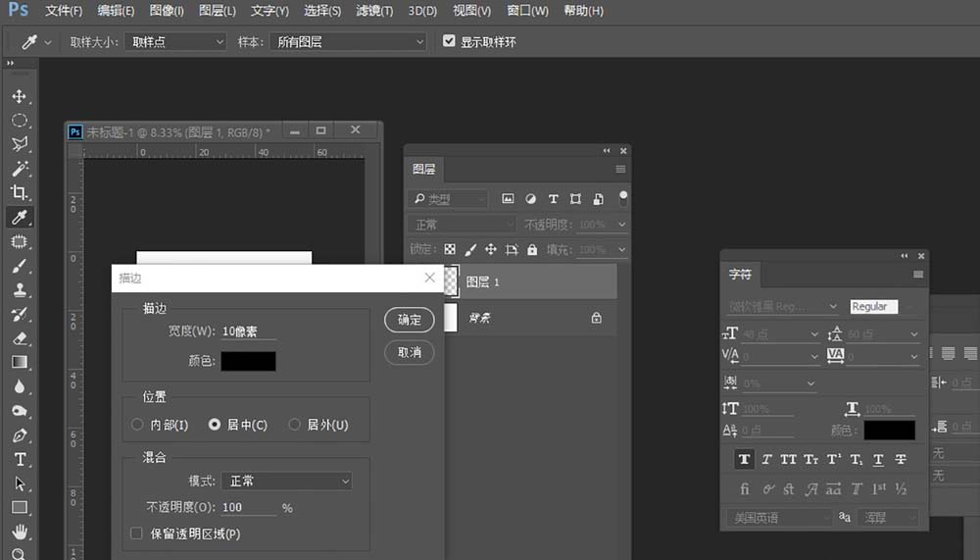980x560 pixels.
Task: Open 取样大小 dropdown
Action: [175, 42]
